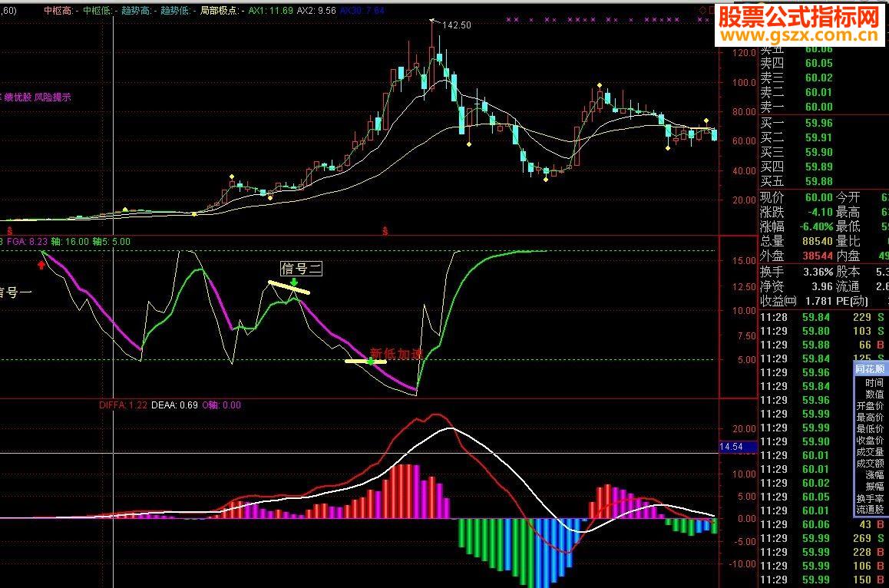Viewport: 889px width, 588px height.
Task: Click the FGA: 8.23 indicator value
Action: [27, 242]
